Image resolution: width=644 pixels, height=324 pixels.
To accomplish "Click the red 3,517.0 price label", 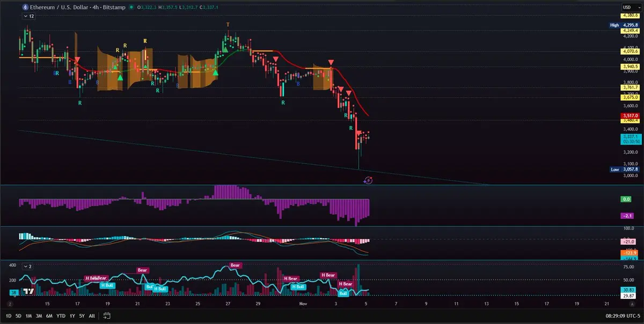I will [630, 115].
